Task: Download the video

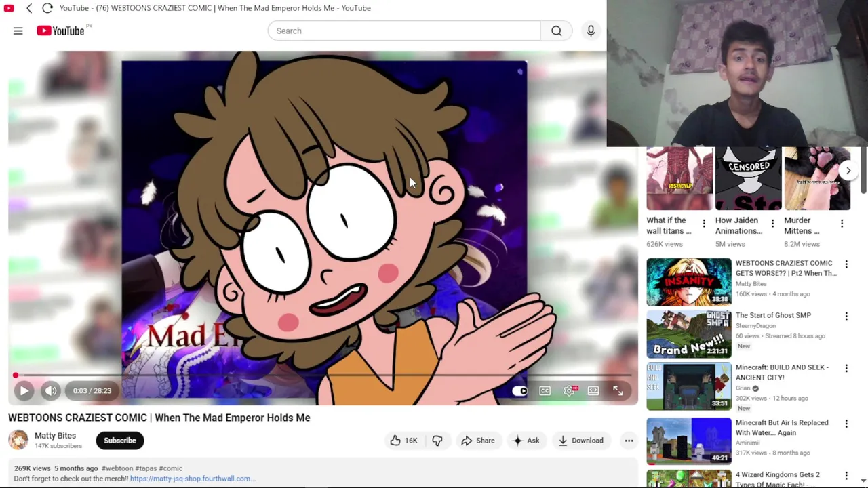Action: tap(580, 441)
